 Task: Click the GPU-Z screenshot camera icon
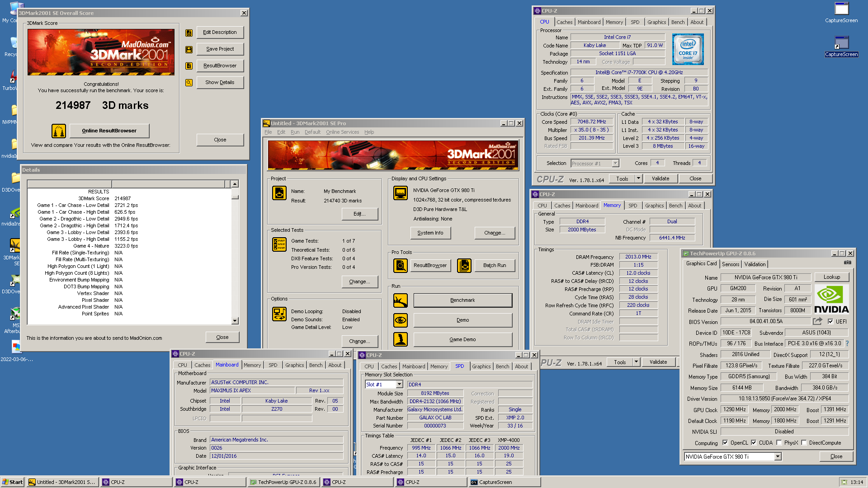[848, 263]
